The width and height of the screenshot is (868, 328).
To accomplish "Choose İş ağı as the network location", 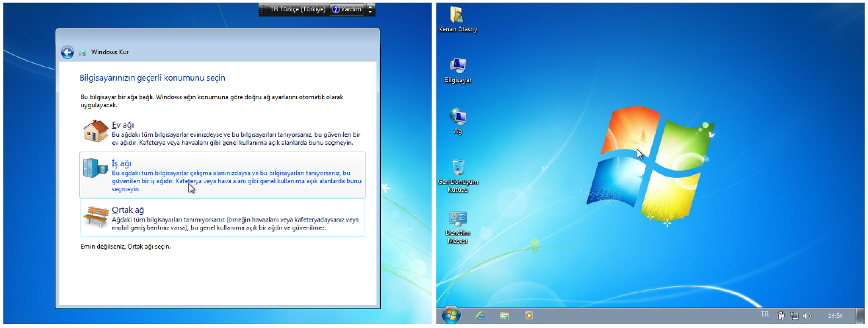I will tap(222, 175).
